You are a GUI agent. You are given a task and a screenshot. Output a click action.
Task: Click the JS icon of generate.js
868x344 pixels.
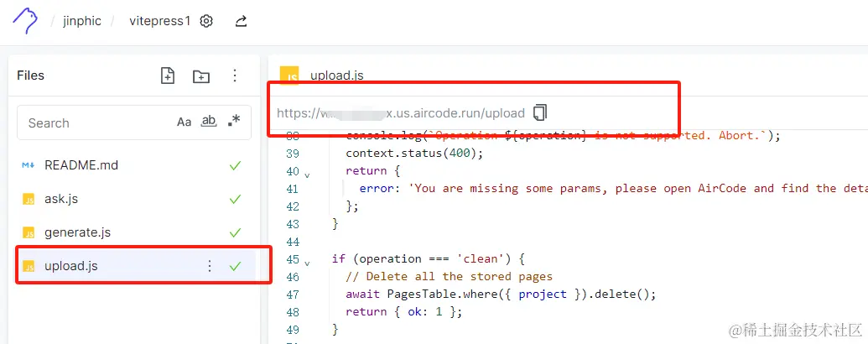coord(29,232)
